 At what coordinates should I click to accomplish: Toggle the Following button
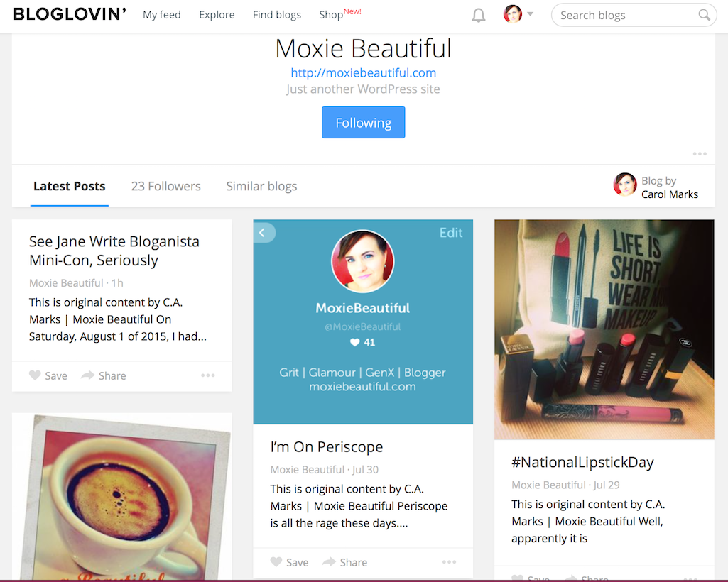(x=364, y=123)
